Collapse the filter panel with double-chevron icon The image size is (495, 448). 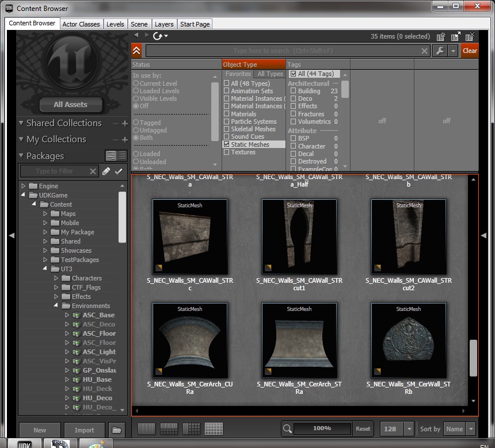(136, 51)
